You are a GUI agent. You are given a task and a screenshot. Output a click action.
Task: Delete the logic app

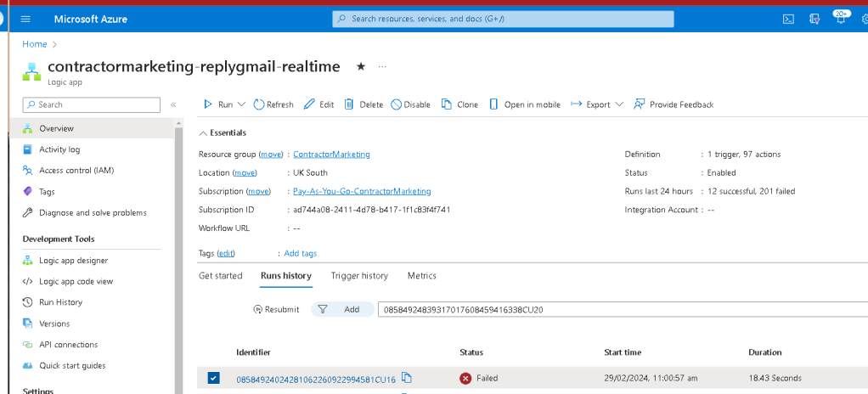point(364,104)
